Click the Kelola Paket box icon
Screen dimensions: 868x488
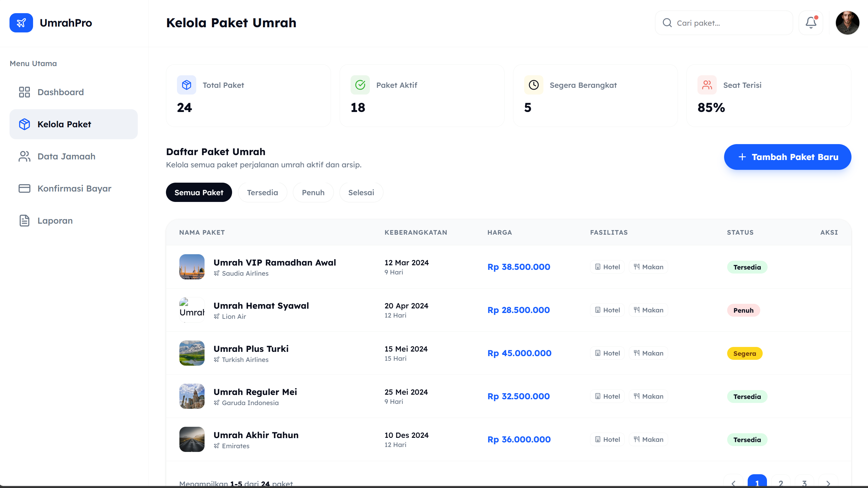click(24, 124)
